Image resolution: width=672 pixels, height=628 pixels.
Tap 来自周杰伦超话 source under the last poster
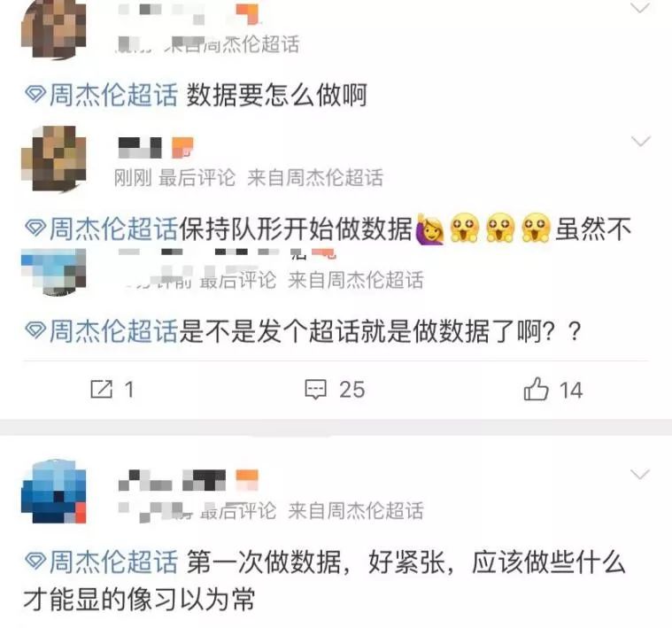[356, 510]
